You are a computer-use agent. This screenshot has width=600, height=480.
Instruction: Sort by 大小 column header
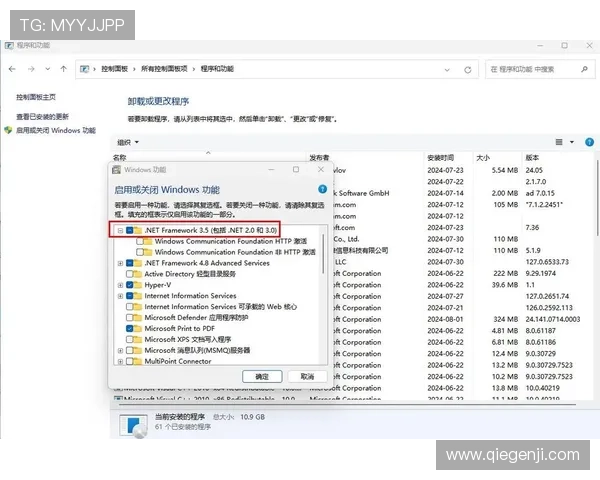483,157
